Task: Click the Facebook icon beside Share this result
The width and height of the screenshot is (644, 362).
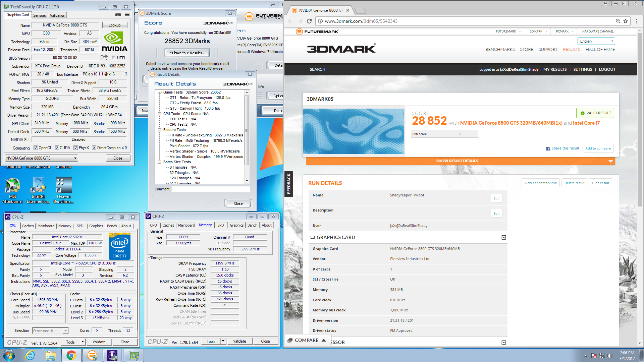Action: click(x=548, y=148)
